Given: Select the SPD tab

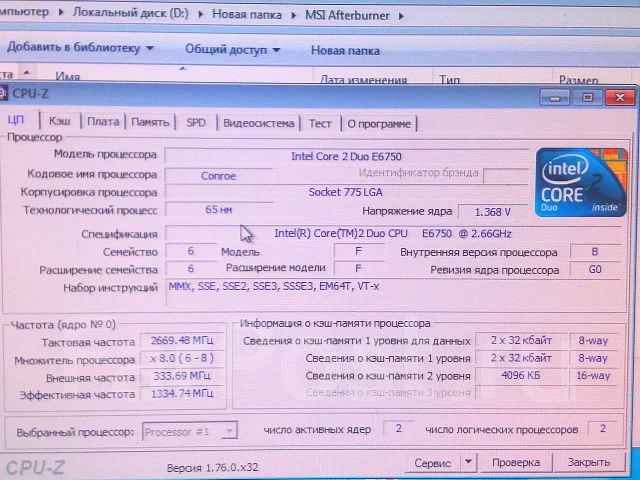Looking at the screenshot, I should click(x=196, y=122).
